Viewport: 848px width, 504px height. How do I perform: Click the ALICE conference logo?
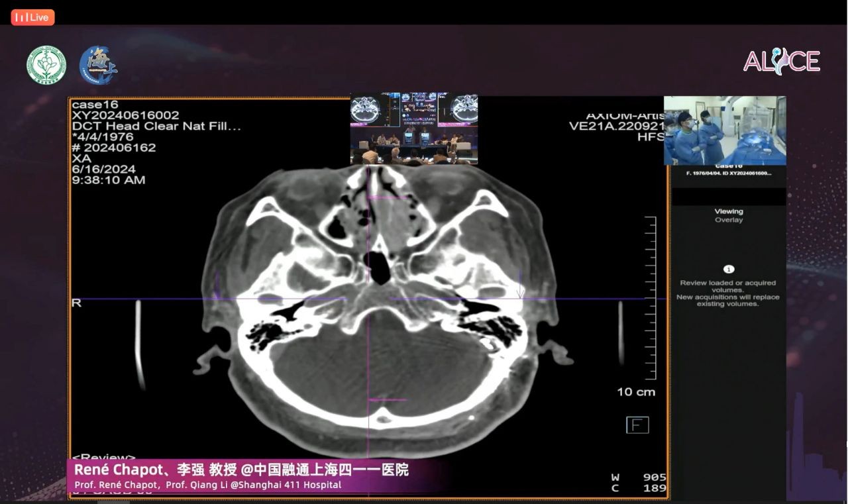[x=782, y=61]
